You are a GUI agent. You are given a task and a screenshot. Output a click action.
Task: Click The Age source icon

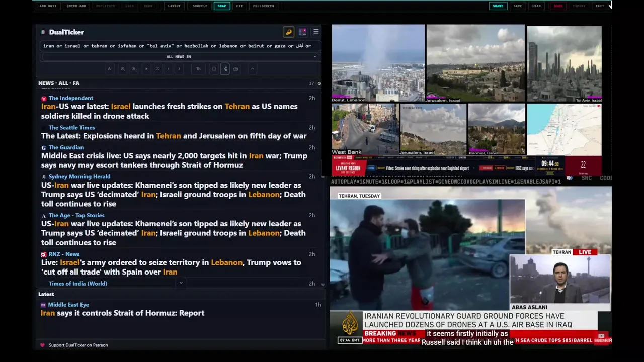click(44, 216)
